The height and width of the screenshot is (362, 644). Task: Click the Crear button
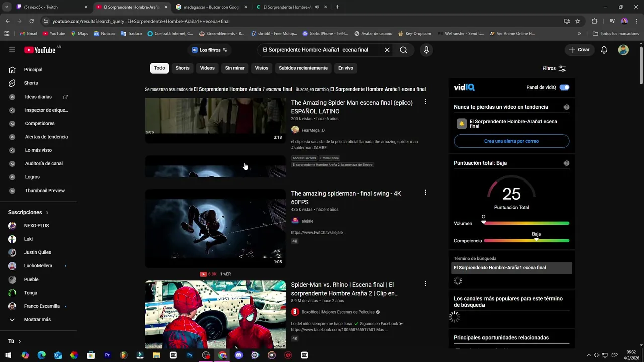[x=579, y=50]
